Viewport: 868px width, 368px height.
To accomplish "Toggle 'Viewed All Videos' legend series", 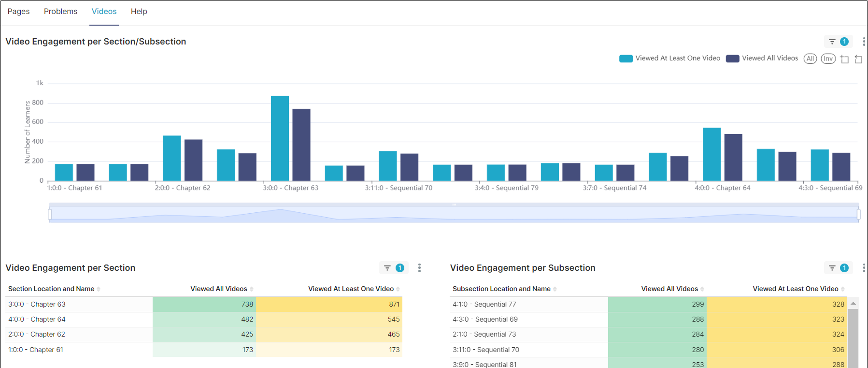I will (x=762, y=59).
